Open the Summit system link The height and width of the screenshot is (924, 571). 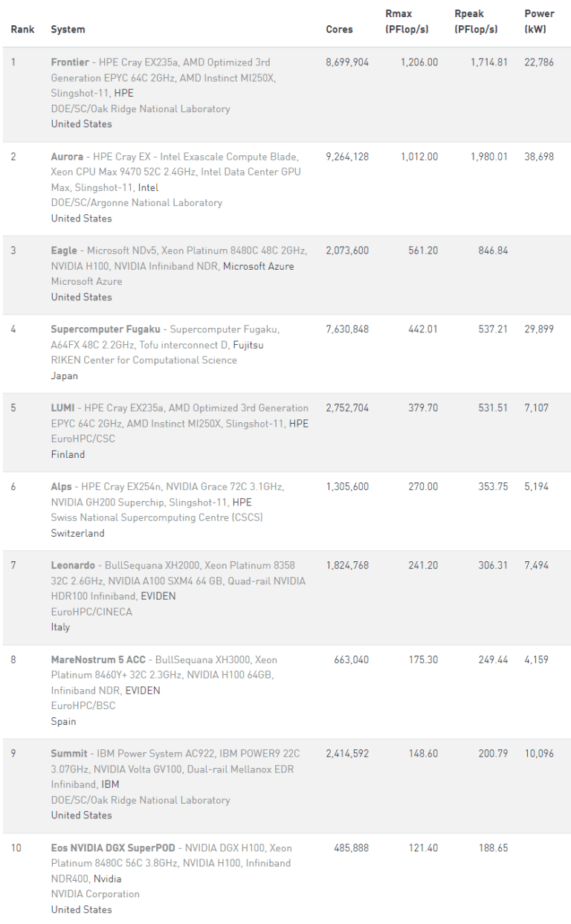[69, 754]
